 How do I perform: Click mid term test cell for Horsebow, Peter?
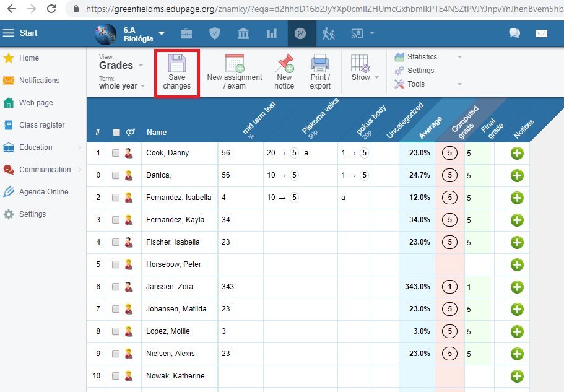click(240, 264)
